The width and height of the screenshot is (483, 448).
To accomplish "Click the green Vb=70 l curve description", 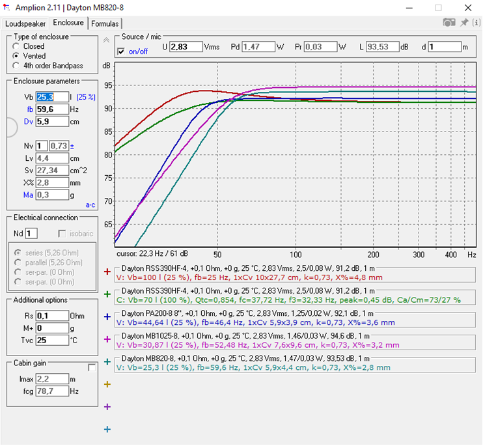I will [x=288, y=300].
